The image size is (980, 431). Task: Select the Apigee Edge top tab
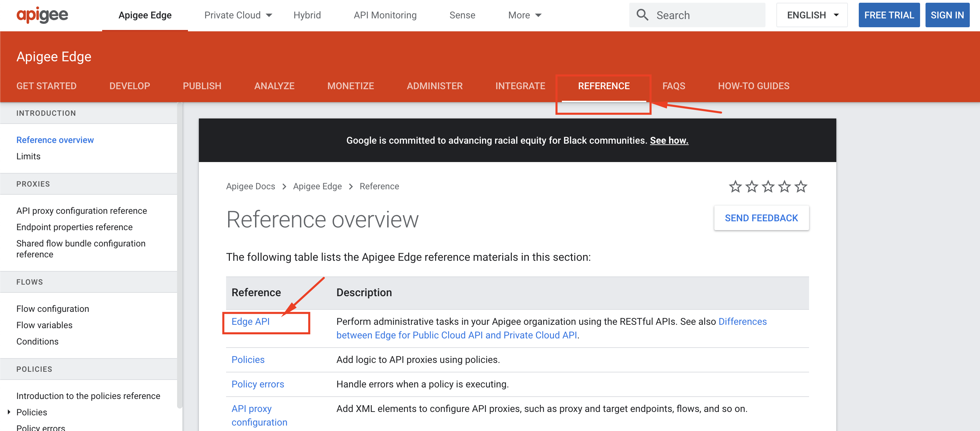(145, 15)
